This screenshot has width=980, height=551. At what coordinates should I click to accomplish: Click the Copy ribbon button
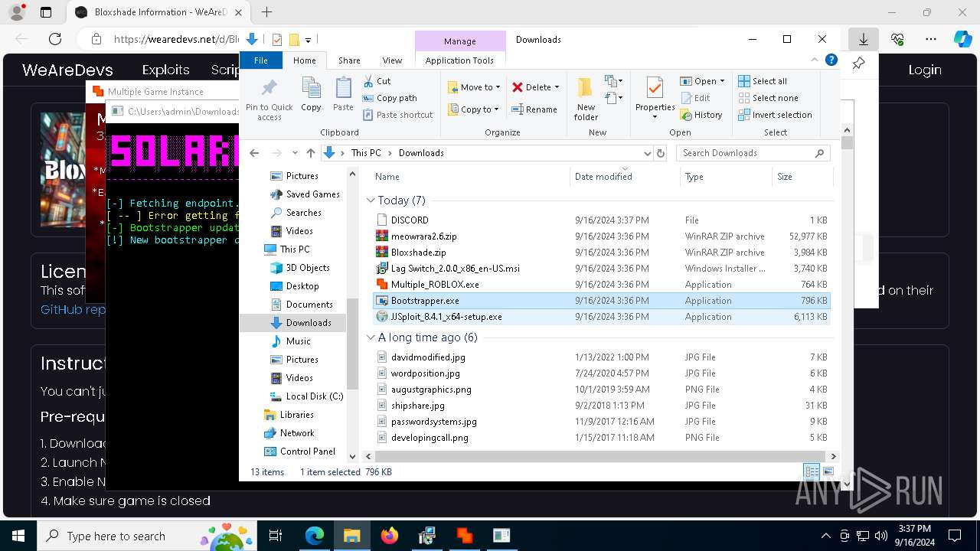tap(311, 95)
